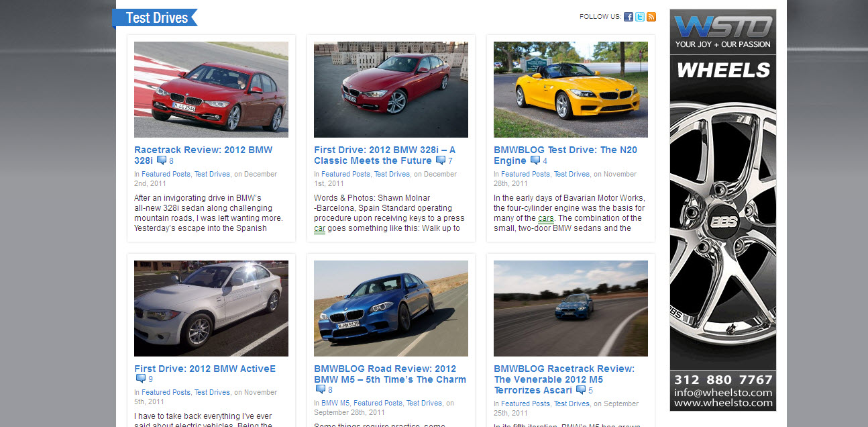Click the white BMW ActiveE thumbnail
The width and height of the screenshot is (868, 427).
point(211,308)
